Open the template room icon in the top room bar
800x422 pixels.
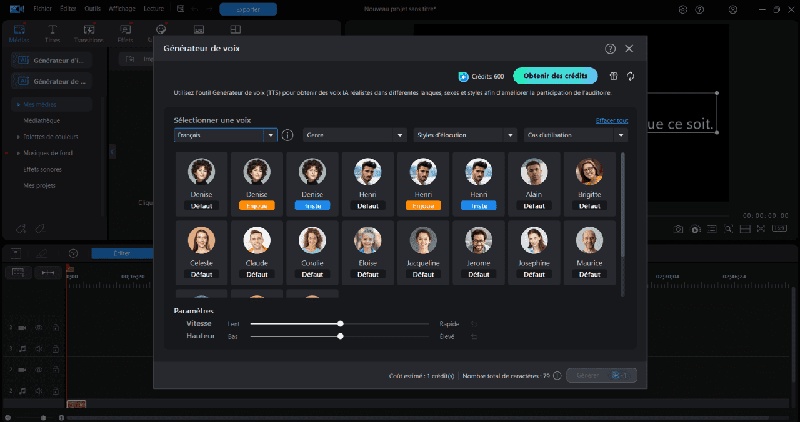(x=235, y=30)
